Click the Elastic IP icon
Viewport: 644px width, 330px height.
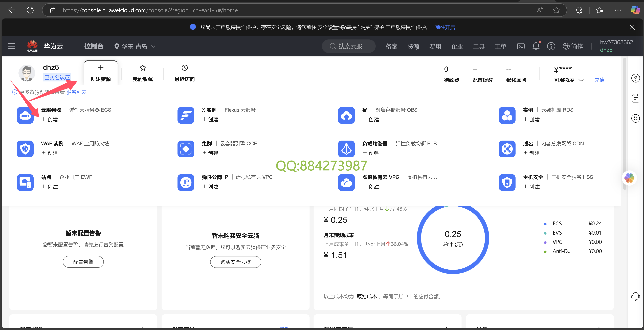coord(186,183)
